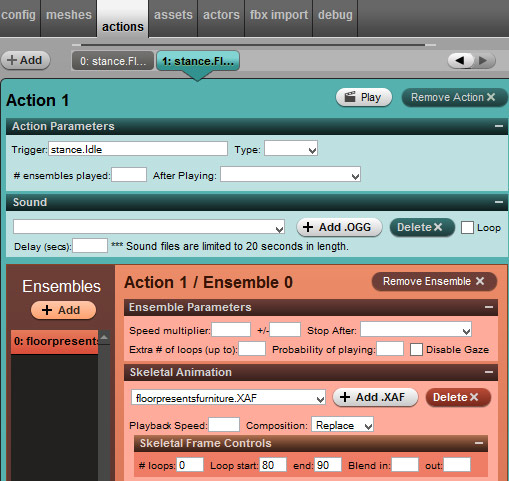Open the fbx import tab
The width and height of the screenshot is (509, 481).
pos(279,15)
